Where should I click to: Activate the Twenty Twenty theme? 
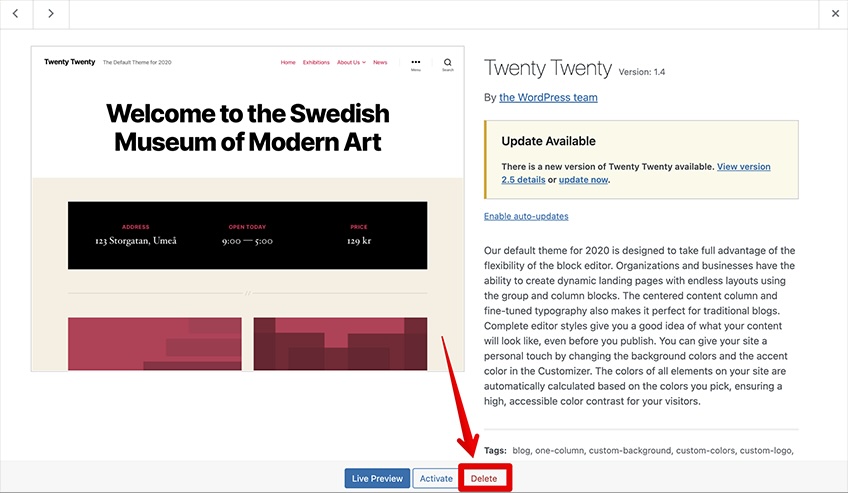click(x=436, y=478)
